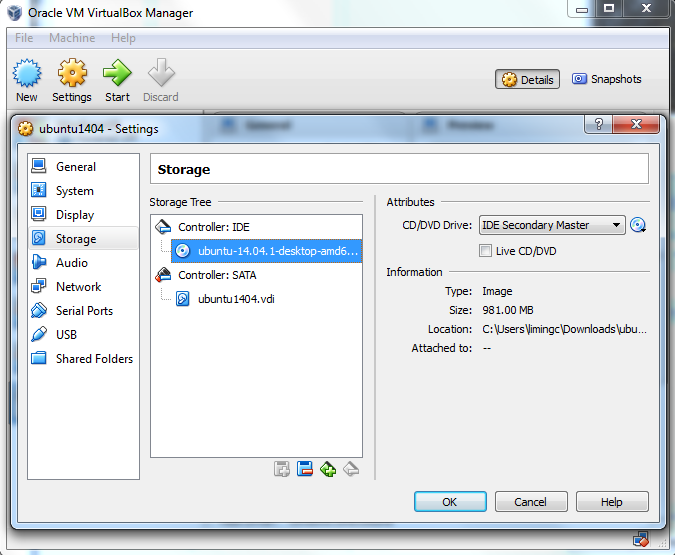Image resolution: width=675 pixels, height=555 pixels.
Task: Click the VirtualBox cube icon in the title bar
Action: [x=15, y=13]
